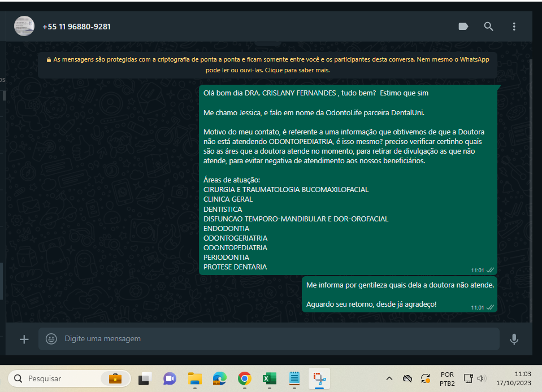Click the double-check ticks on first message

pos(490,270)
